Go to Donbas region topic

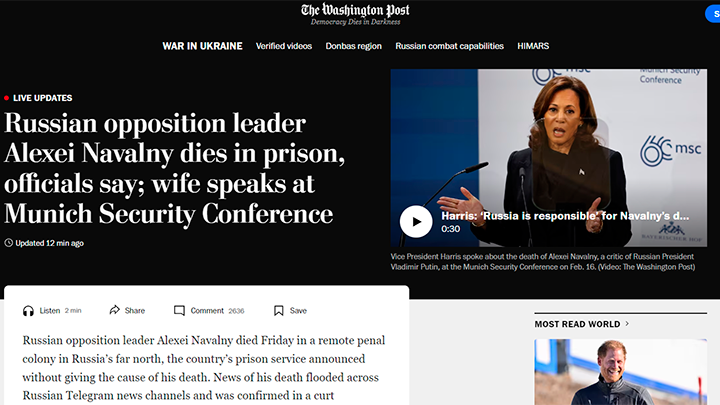pos(354,46)
